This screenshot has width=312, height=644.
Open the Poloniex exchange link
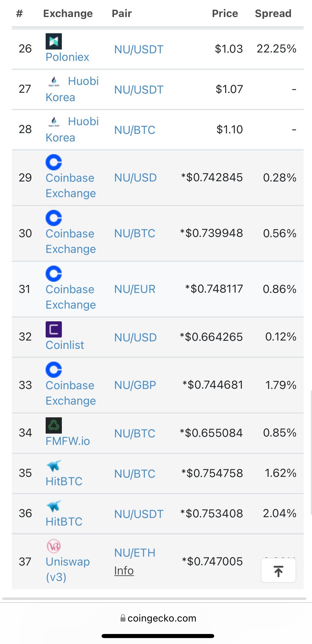click(67, 57)
